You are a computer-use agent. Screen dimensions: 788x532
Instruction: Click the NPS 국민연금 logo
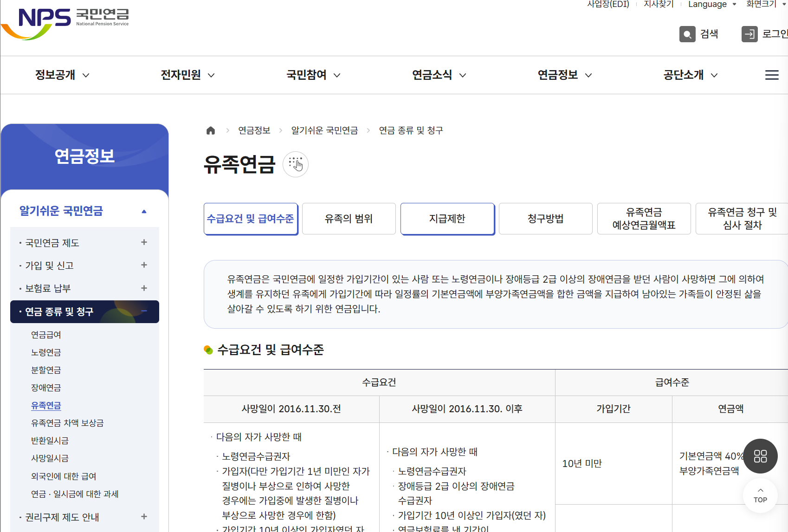(66, 23)
